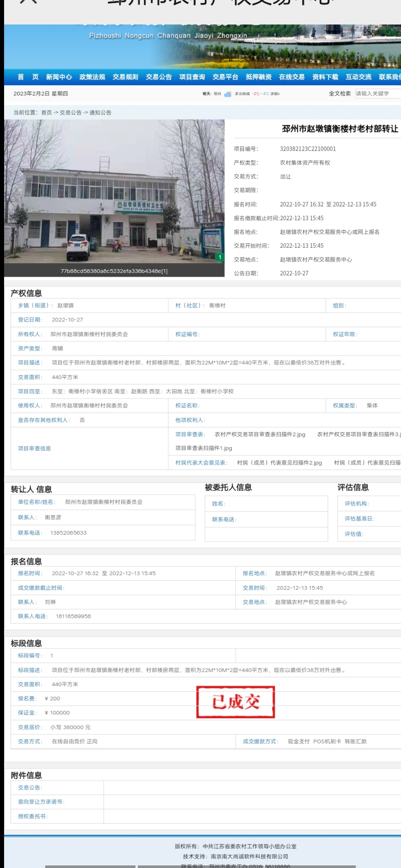Go to 资料下载 in the navigation bar

325,77
